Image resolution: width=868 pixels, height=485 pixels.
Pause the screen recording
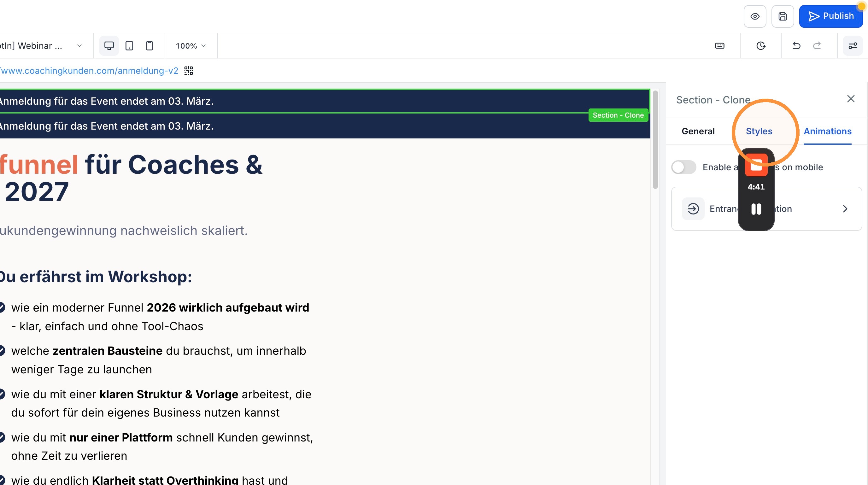coord(756,209)
